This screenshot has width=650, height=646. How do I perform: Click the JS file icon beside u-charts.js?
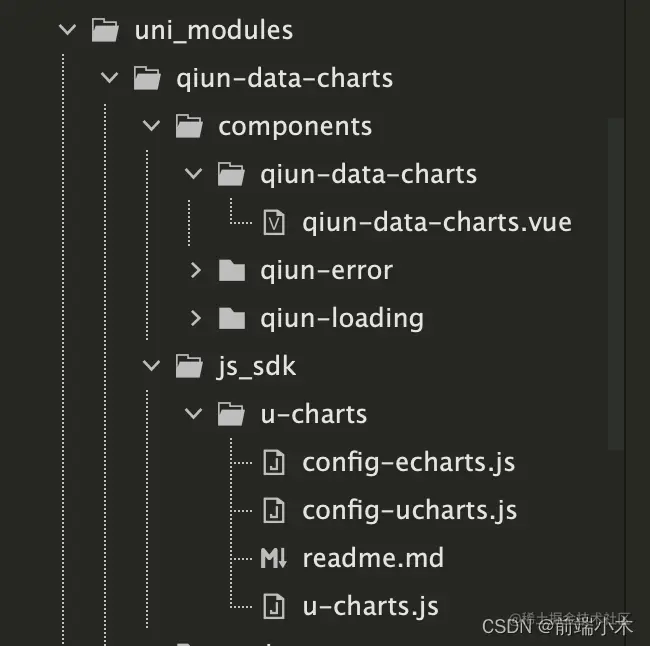[274, 606]
